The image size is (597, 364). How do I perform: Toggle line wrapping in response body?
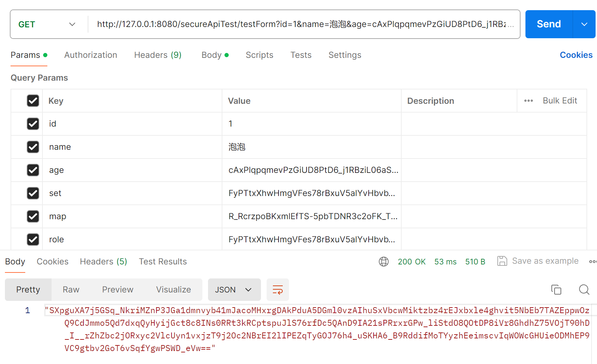pyautogui.click(x=277, y=290)
